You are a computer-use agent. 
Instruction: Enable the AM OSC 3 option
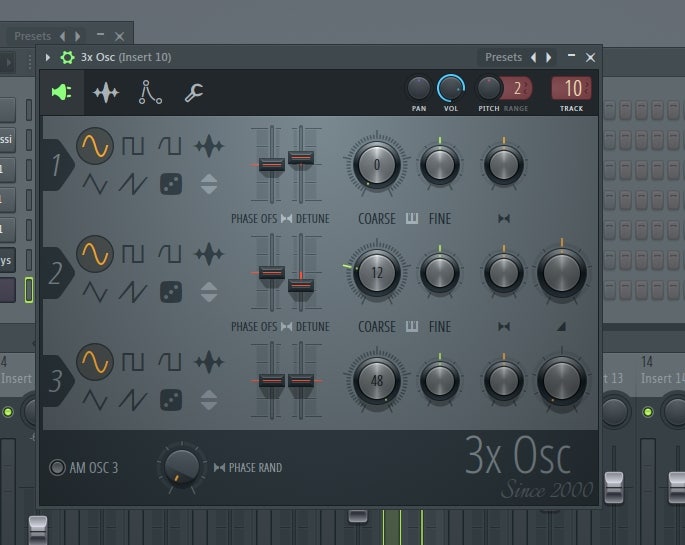tap(57, 467)
